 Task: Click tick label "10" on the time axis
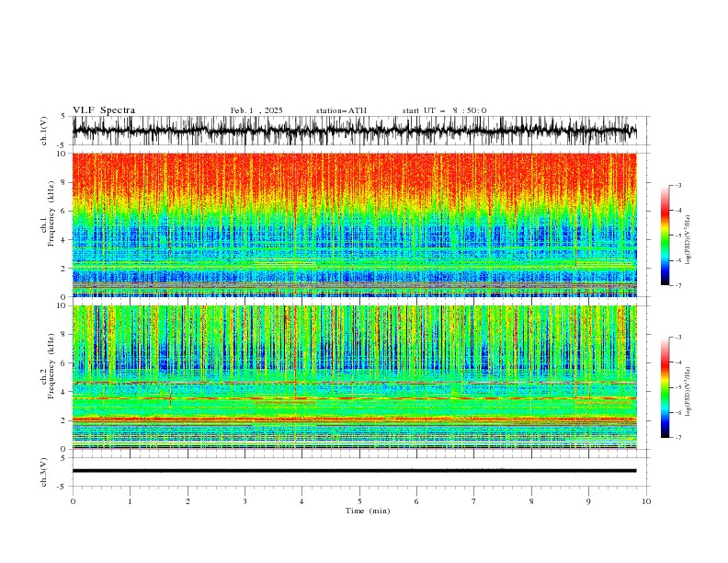coord(646,501)
